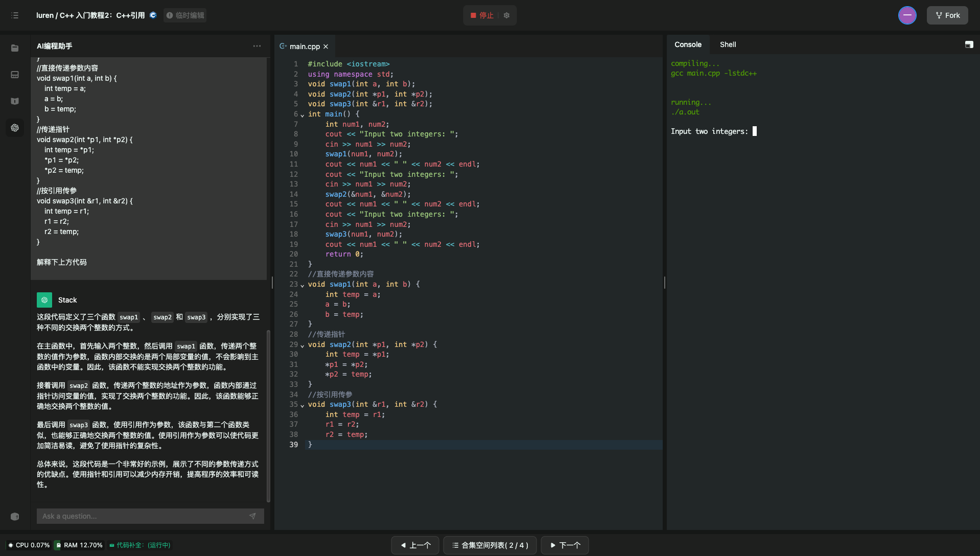The width and height of the screenshot is (980, 556).
Task: Select the Console tab
Action: point(688,44)
